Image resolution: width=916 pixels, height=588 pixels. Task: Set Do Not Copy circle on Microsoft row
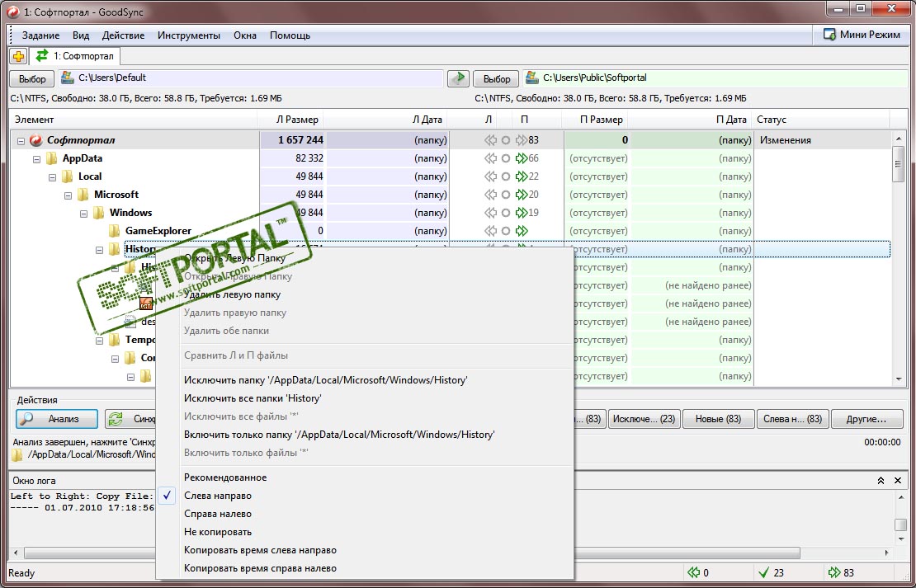click(506, 195)
